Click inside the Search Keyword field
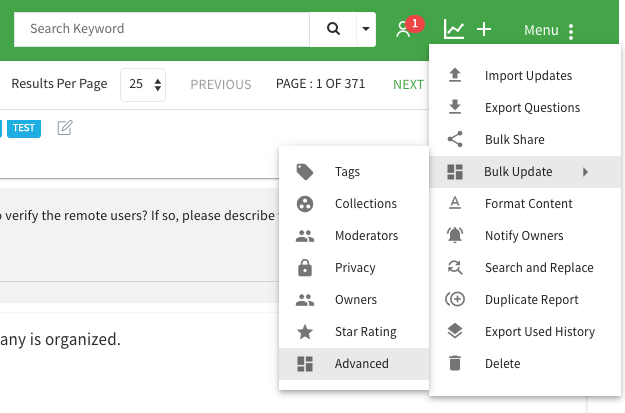The width and height of the screenshot is (625, 413). [x=161, y=29]
